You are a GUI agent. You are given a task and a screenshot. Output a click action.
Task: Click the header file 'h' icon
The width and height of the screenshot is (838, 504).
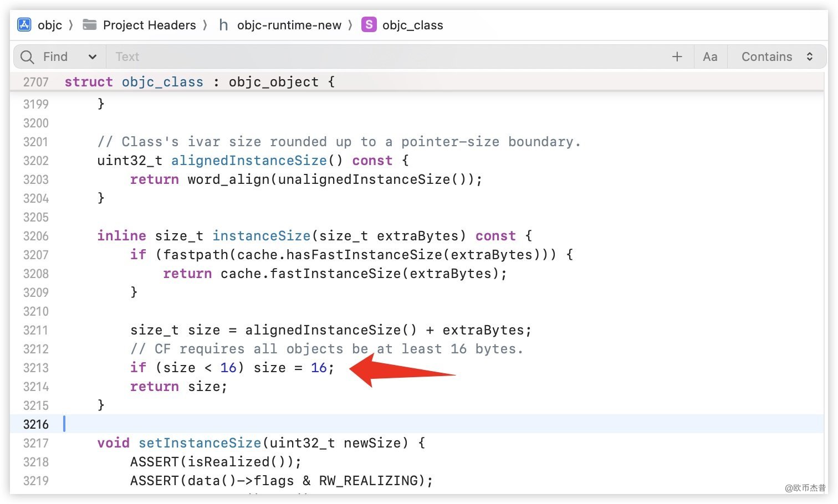(223, 25)
